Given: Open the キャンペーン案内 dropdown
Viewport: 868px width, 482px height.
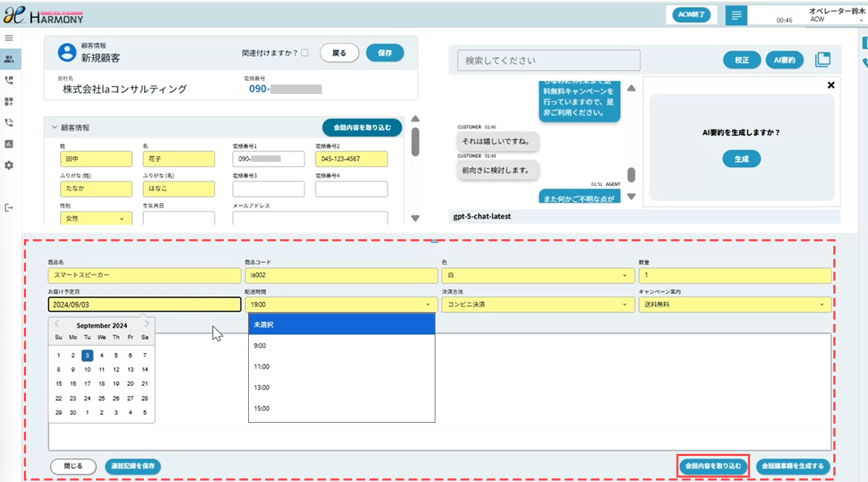Looking at the screenshot, I should 734,304.
